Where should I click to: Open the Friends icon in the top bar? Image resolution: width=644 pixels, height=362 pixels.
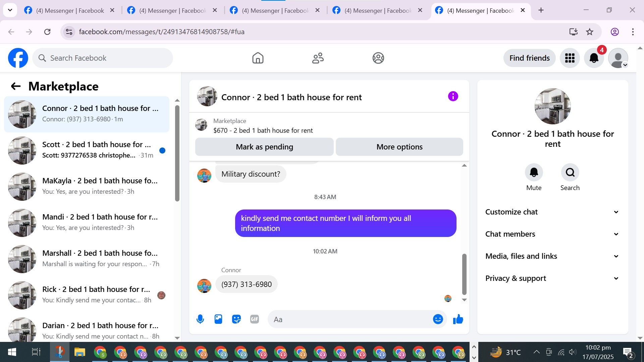(x=318, y=58)
